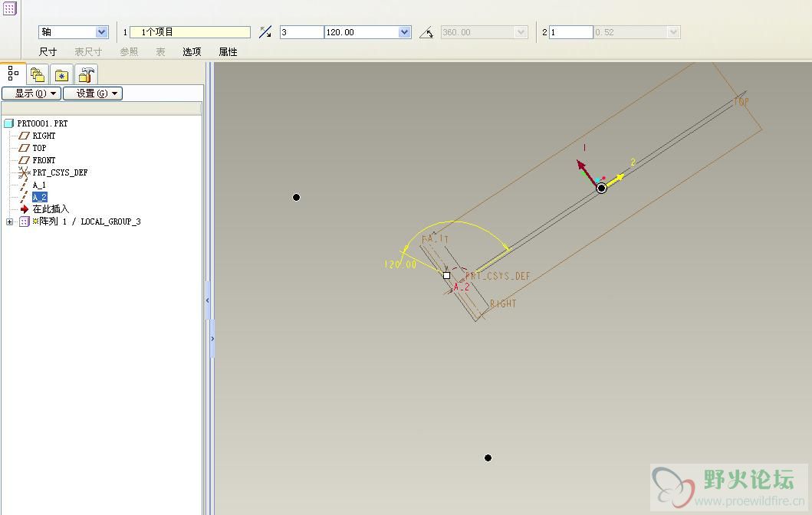Flip first direction angle icon
Viewport: 812px width, 515px height.
(265, 32)
